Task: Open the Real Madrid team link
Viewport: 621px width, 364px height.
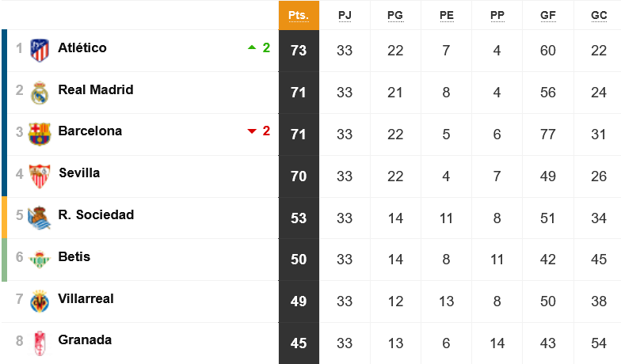Action: [x=96, y=90]
